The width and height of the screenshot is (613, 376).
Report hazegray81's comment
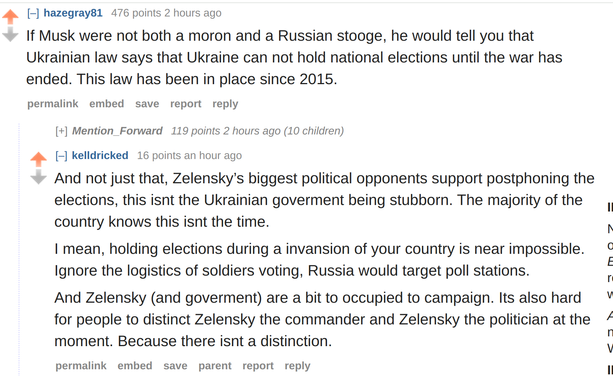pos(186,104)
